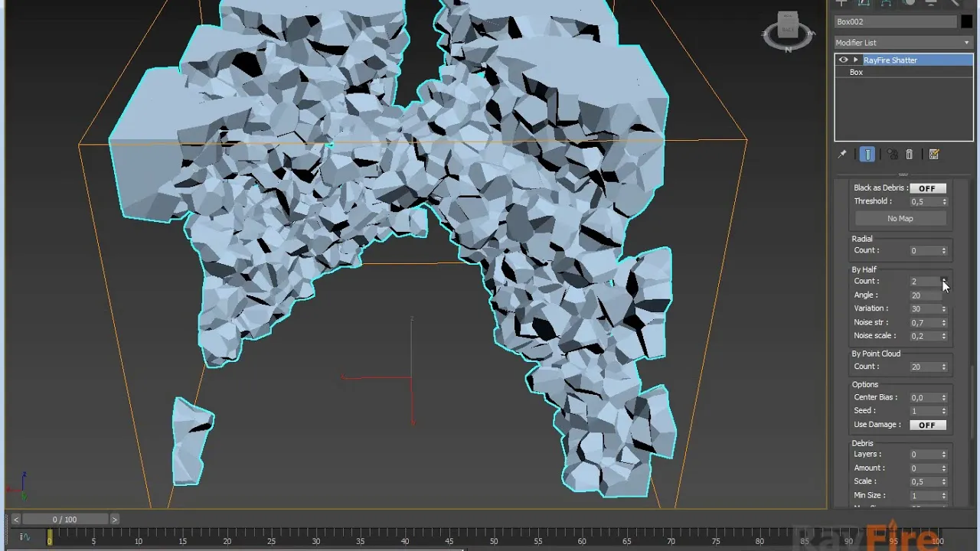Toggle Use Damage OFF button
This screenshot has height=551, width=980.
tap(927, 425)
